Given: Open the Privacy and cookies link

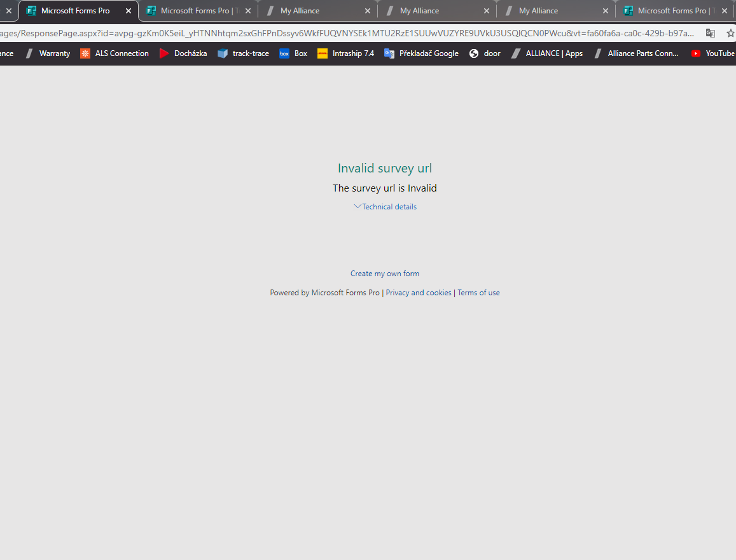Looking at the screenshot, I should [418, 293].
